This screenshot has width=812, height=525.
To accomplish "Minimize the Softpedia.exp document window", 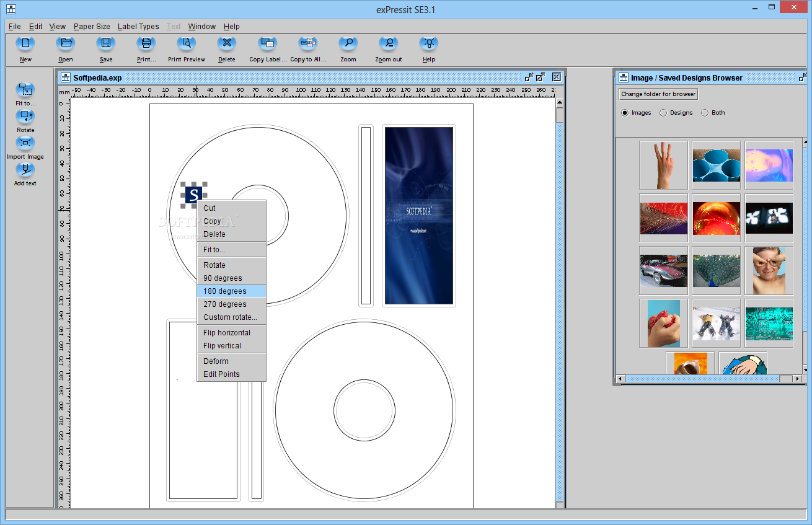I will [529, 77].
